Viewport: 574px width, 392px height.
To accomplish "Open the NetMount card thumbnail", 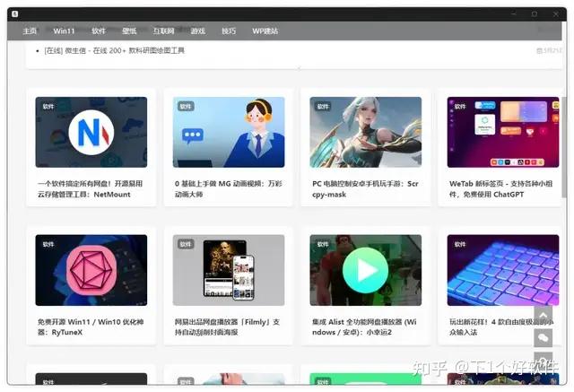I will coord(91,132).
